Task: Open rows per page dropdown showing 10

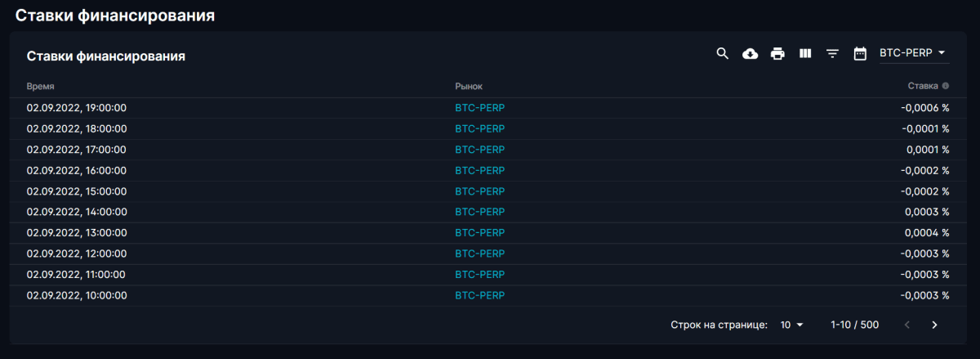Action: point(791,325)
